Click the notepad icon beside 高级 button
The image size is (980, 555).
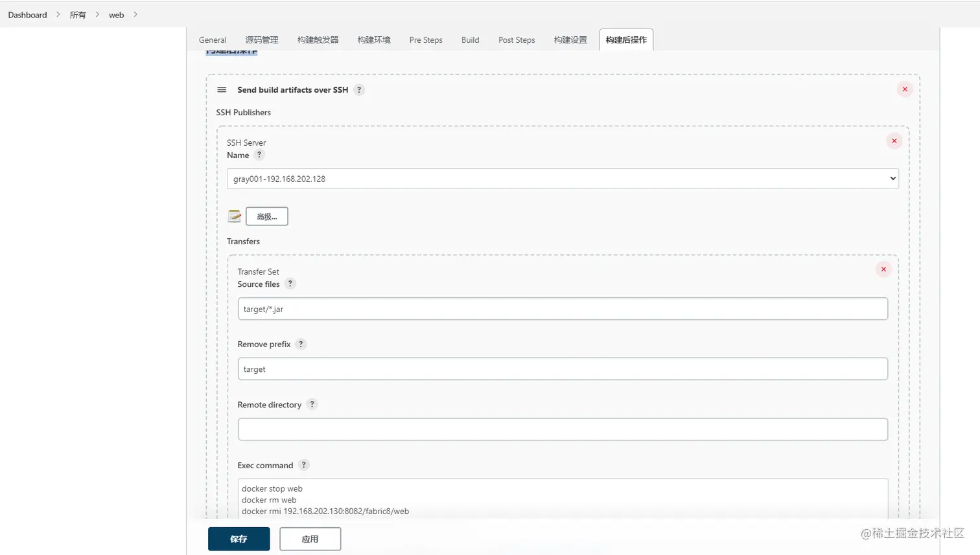[235, 216]
